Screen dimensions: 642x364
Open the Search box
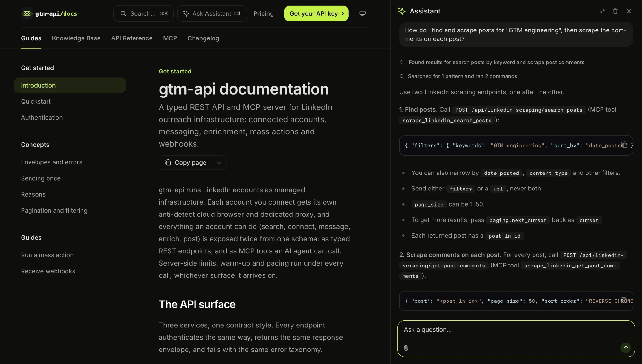tap(143, 13)
